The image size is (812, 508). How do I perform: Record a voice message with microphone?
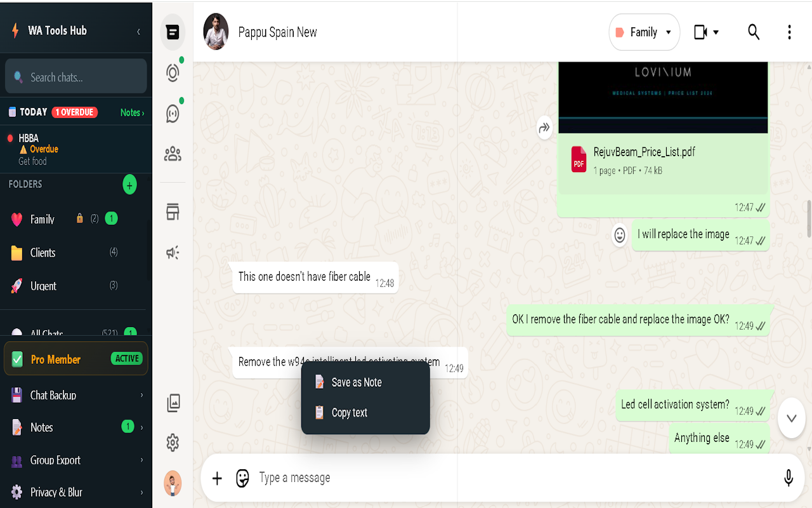(789, 478)
